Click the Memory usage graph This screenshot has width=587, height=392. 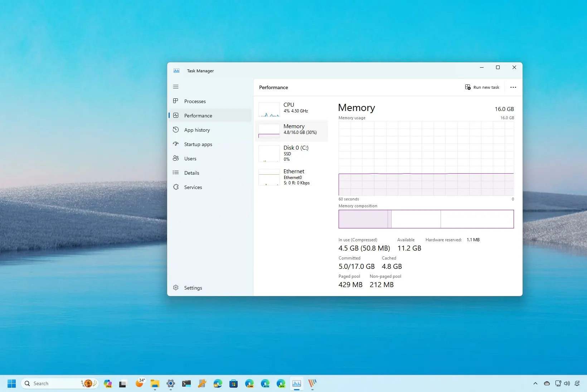tap(426, 158)
